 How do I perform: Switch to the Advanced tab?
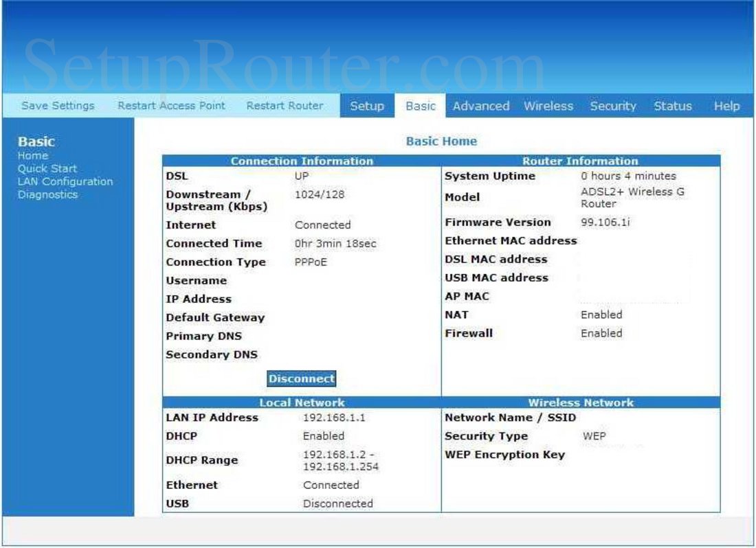coord(480,106)
